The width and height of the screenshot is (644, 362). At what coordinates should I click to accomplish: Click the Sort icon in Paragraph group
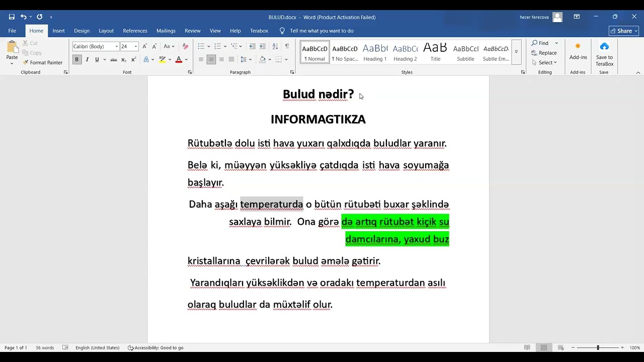(x=275, y=46)
